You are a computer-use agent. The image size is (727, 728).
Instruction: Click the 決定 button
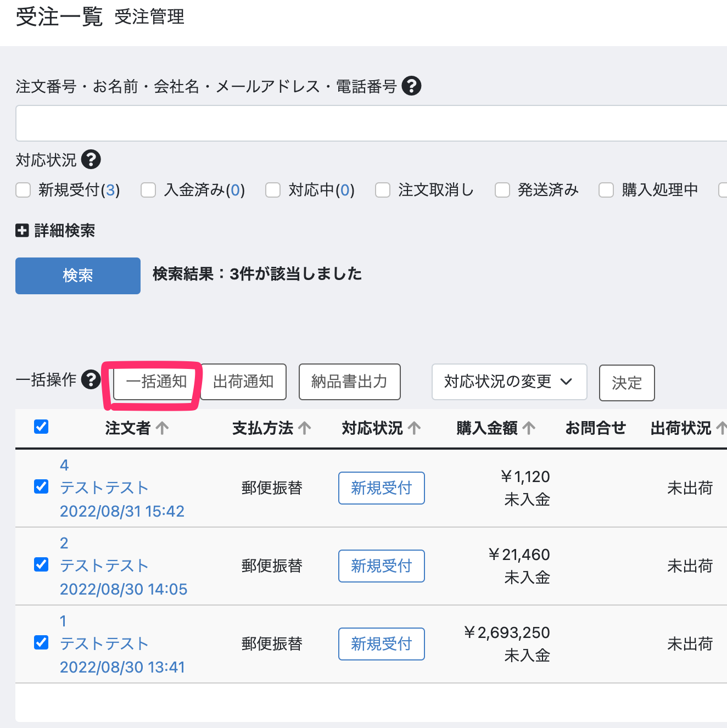(x=627, y=383)
